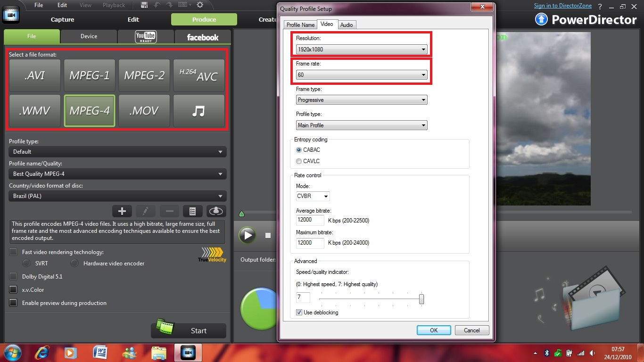Click the save project floppy icon
644x362 pixels.
coord(144,5)
